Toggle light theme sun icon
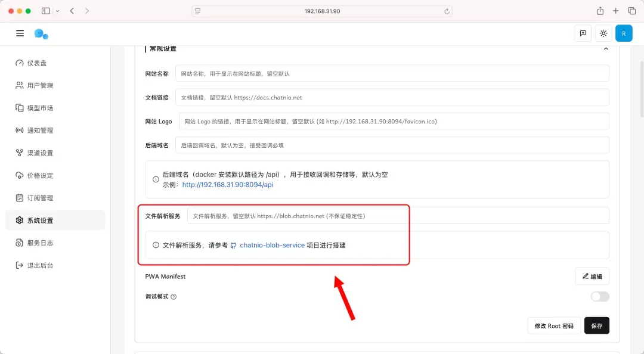This screenshot has height=354, width=644. [603, 34]
